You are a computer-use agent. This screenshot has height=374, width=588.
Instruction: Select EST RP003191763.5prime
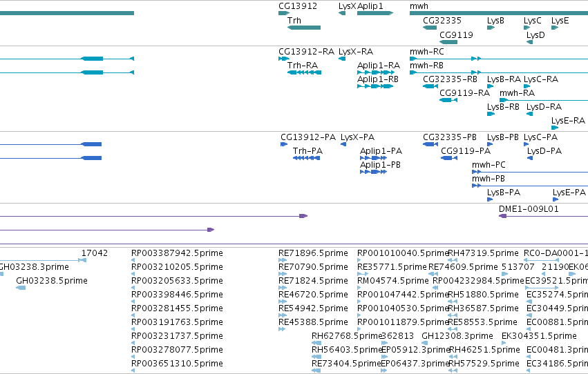pyautogui.click(x=177, y=322)
